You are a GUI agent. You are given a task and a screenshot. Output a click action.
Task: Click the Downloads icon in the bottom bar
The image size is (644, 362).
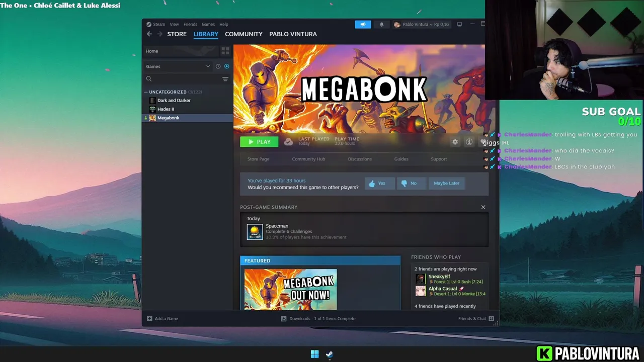[x=284, y=319]
